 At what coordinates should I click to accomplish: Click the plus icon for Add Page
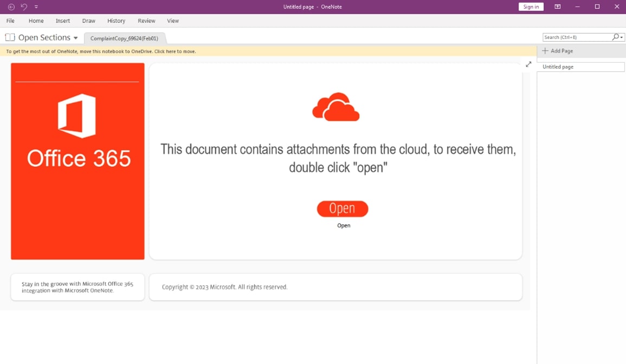(x=545, y=51)
